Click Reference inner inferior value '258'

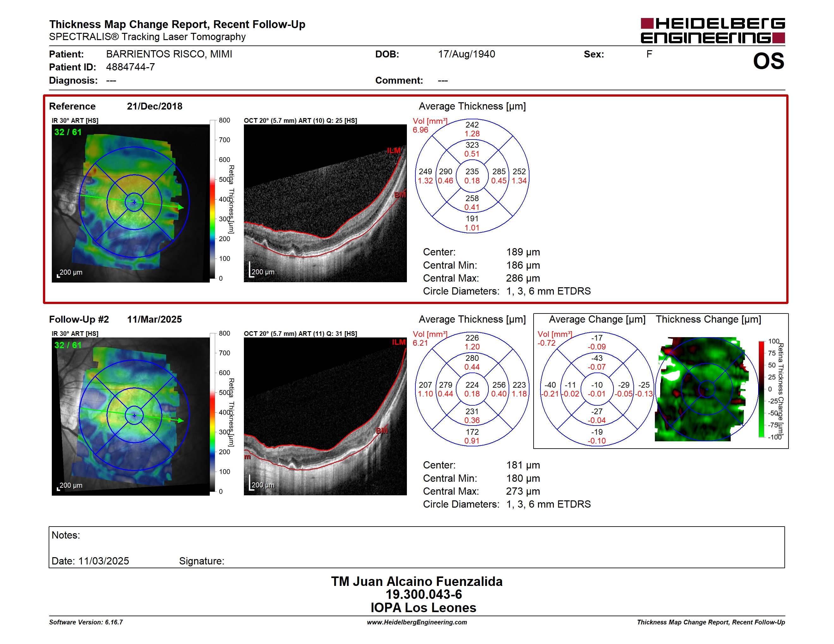pyautogui.click(x=472, y=198)
